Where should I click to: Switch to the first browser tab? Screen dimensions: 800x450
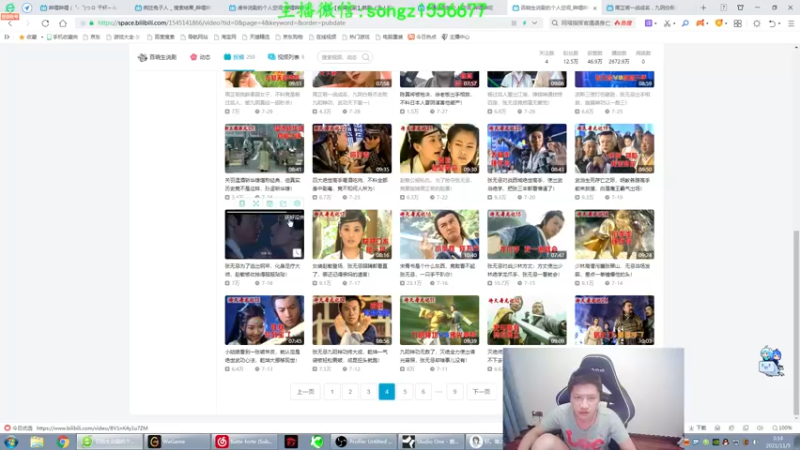(x=78, y=8)
